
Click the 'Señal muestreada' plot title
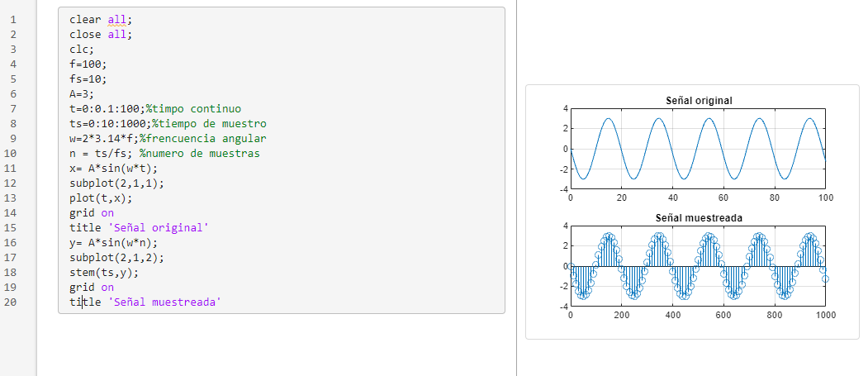[699, 218]
